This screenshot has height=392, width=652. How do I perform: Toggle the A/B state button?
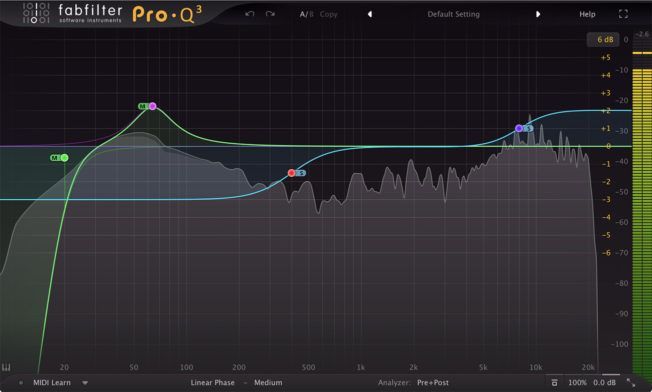click(x=306, y=14)
